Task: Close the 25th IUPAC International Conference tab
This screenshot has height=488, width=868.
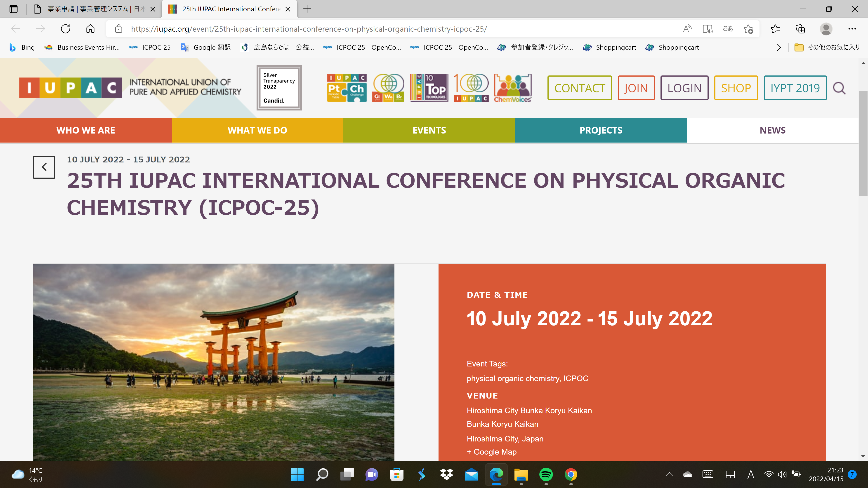Action: (288, 9)
